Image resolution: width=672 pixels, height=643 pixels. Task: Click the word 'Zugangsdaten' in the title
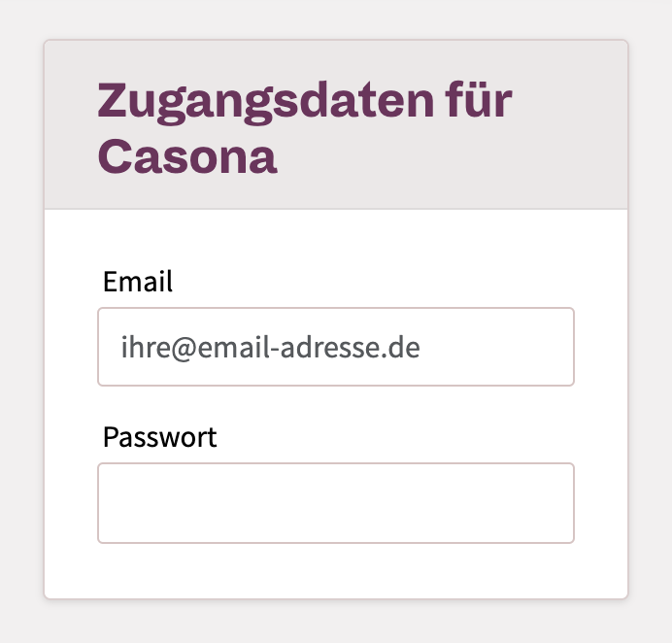tap(266, 103)
